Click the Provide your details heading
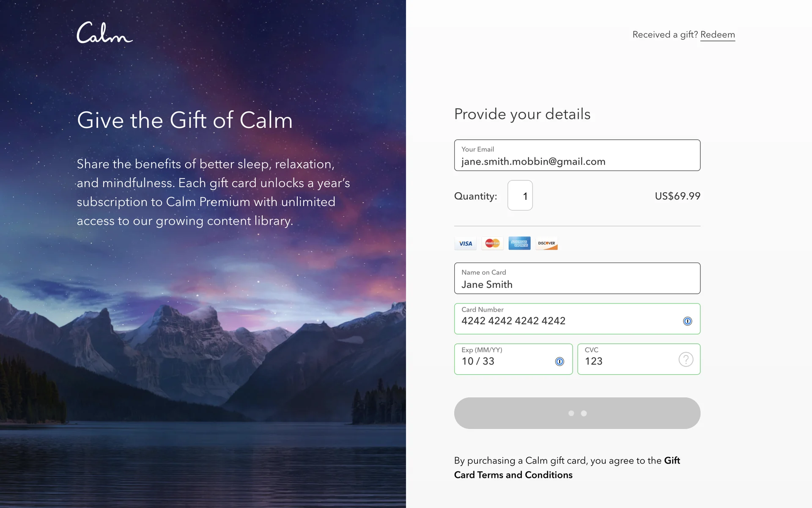This screenshot has width=812, height=508. (522, 114)
